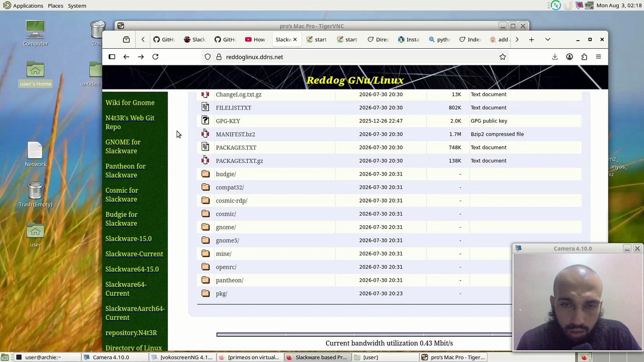Open 'Wiki for Gnome' sidebar link
Image resolution: width=644 pixels, height=362 pixels.
(130, 103)
